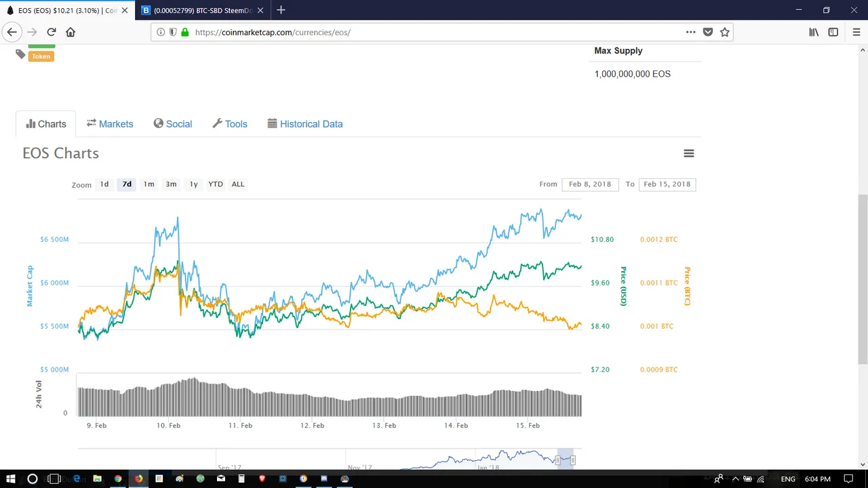Open a new browser tab
Image resolution: width=868 pixels, height=488 pixels.
(281, 10)
